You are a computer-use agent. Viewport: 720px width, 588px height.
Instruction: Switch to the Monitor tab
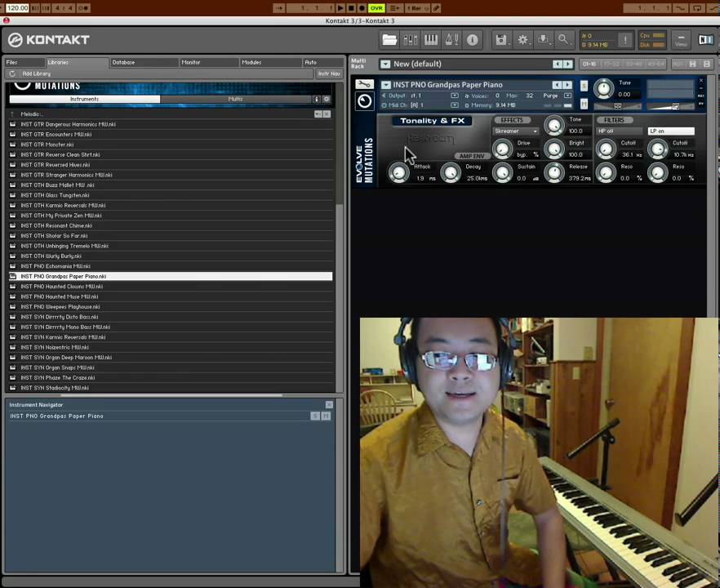coord(209,62)
